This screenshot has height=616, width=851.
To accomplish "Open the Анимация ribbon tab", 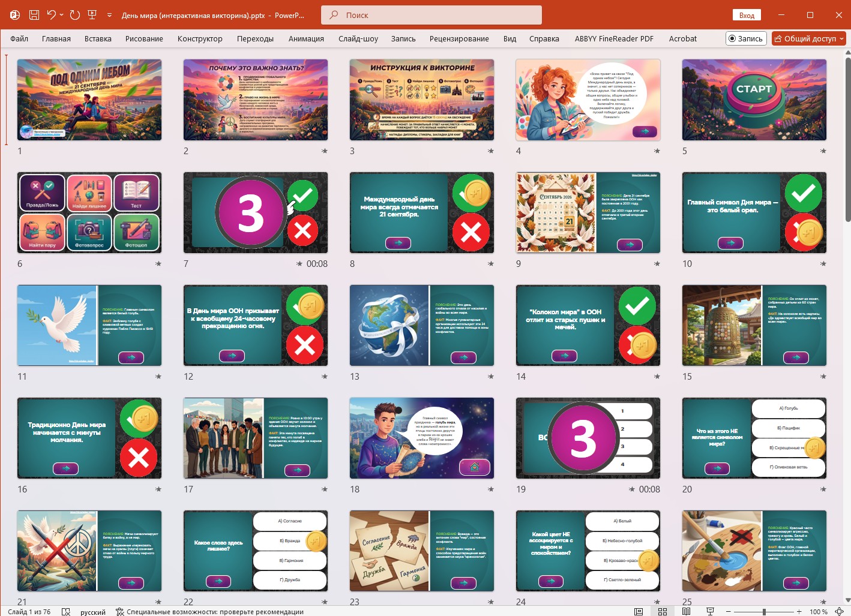I will click(x=306, y=38).
